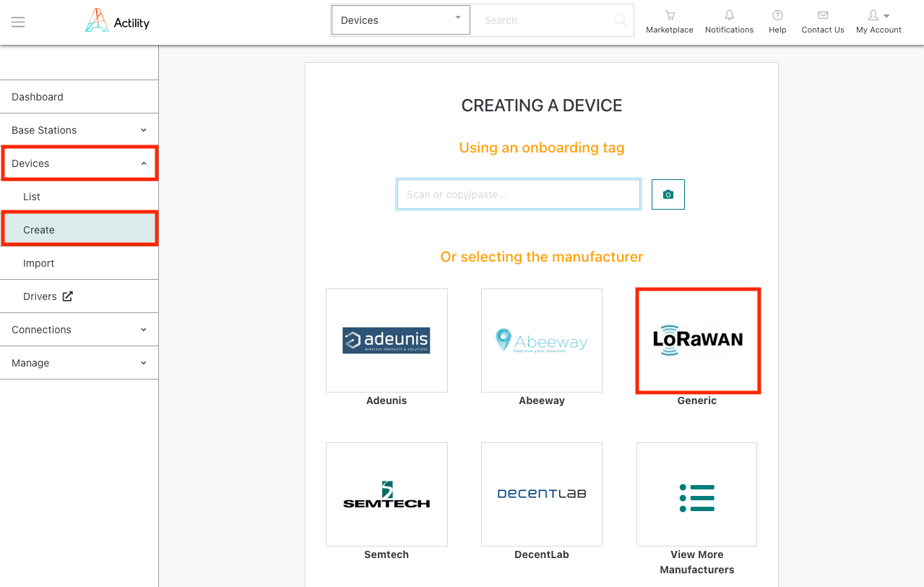Click the Actility logo

(117, 20)
